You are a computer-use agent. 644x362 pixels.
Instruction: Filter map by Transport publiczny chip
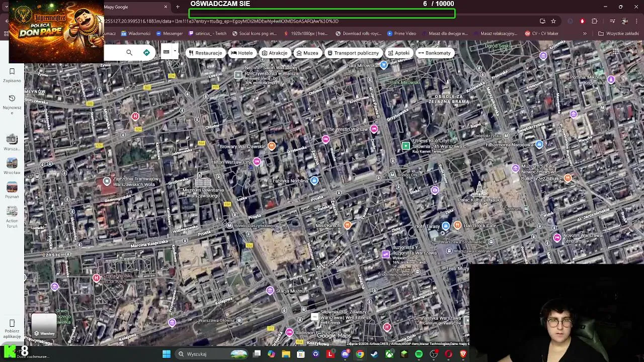pos(353,53)
